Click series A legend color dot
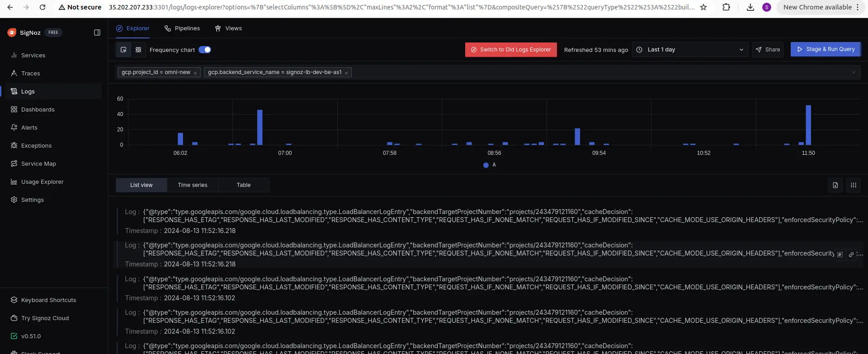Viewport: 868px width, 354px height. coord(486,165)
